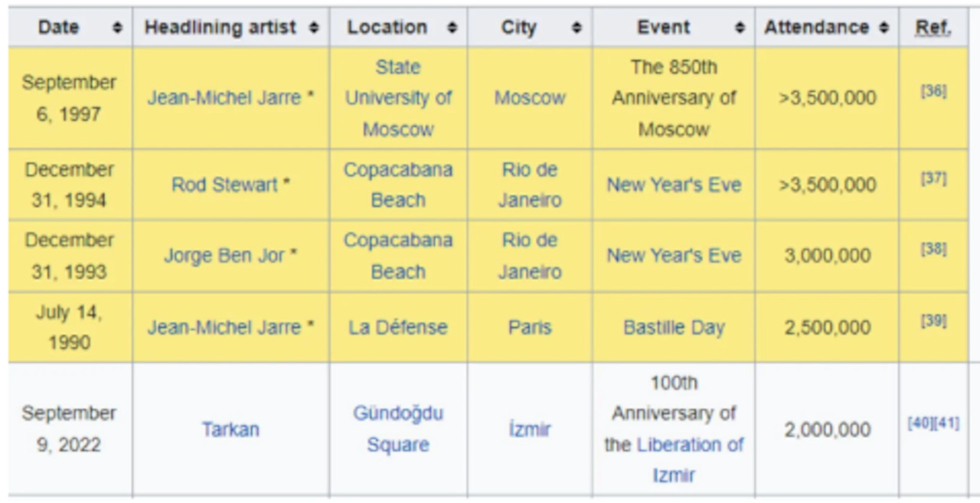
Task: Jump to reference footnote 36
Action: coord(933,91)
